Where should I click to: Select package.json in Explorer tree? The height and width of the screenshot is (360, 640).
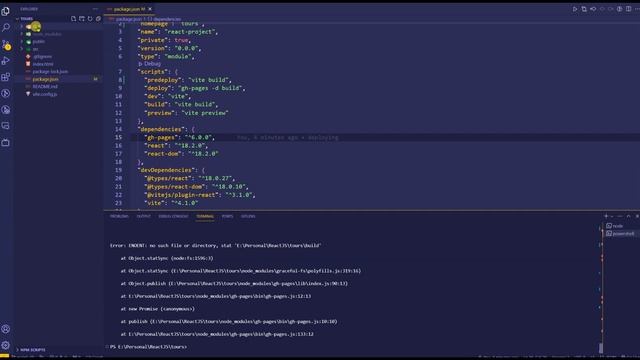(x=45, y=79)
